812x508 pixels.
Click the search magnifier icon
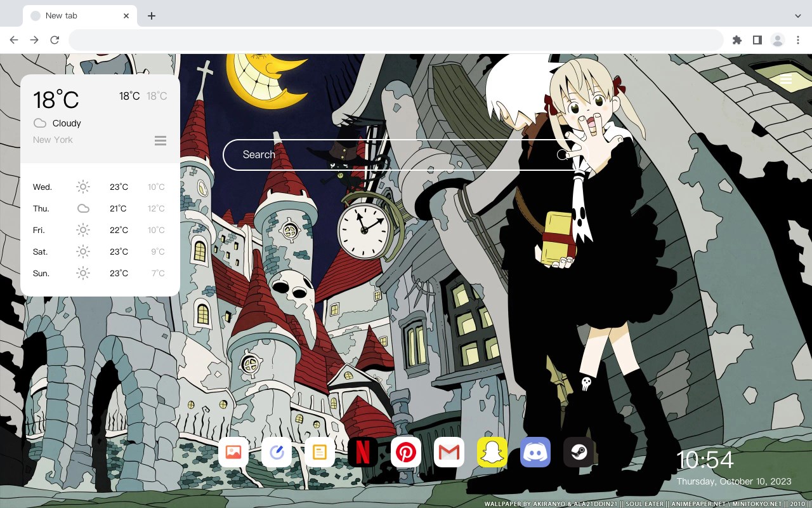(x=563, y=154)
